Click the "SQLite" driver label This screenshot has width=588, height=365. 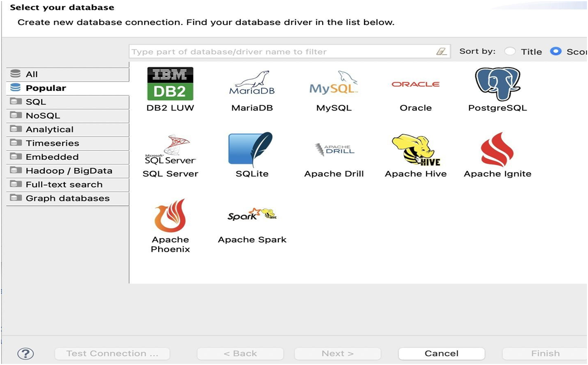tap(252, 174)
